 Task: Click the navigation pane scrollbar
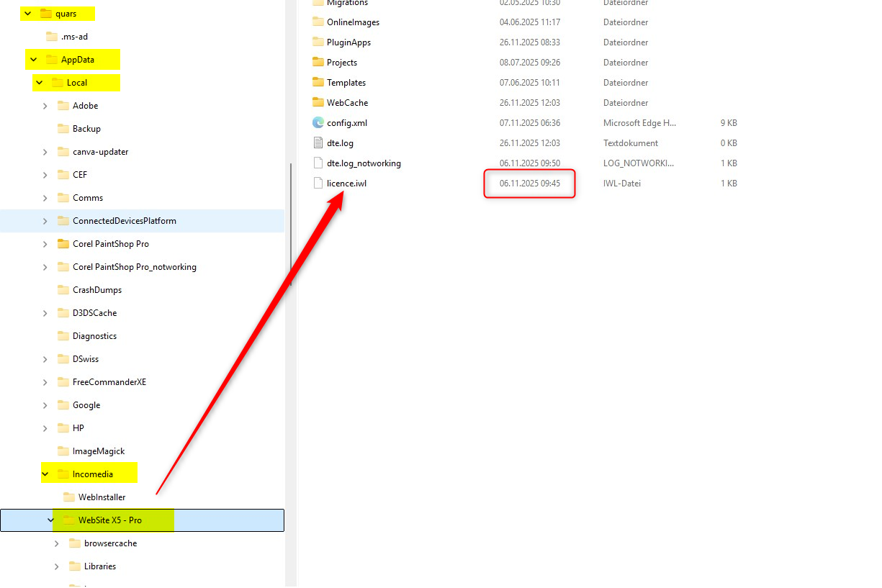pos(291,223)
